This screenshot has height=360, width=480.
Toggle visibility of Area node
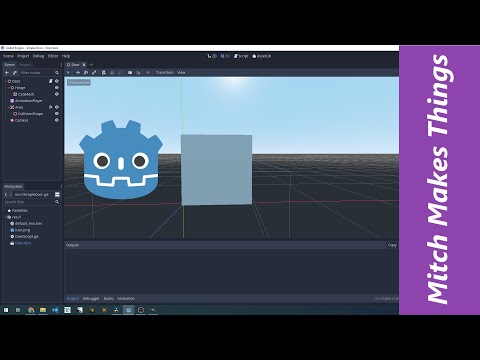coord(57,107)
